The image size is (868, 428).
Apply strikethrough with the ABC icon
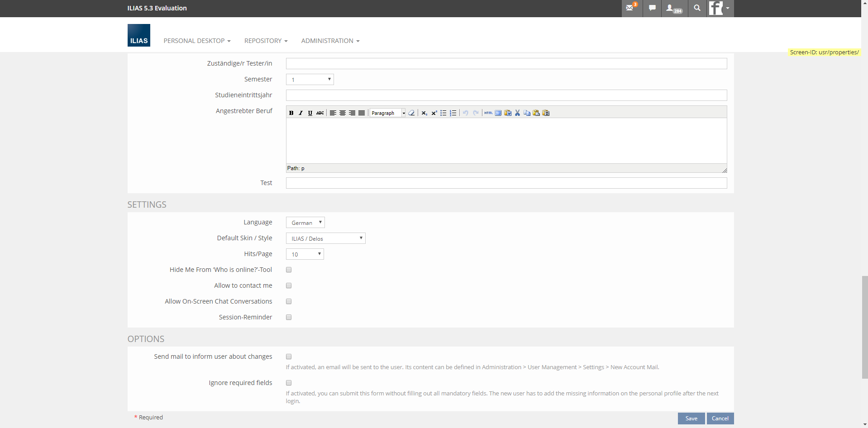320,113
